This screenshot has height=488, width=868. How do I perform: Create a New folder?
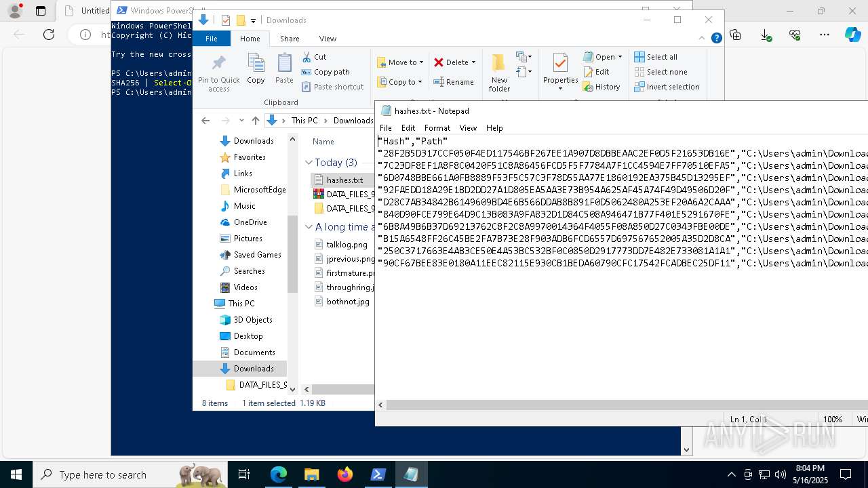click(499, 73)
